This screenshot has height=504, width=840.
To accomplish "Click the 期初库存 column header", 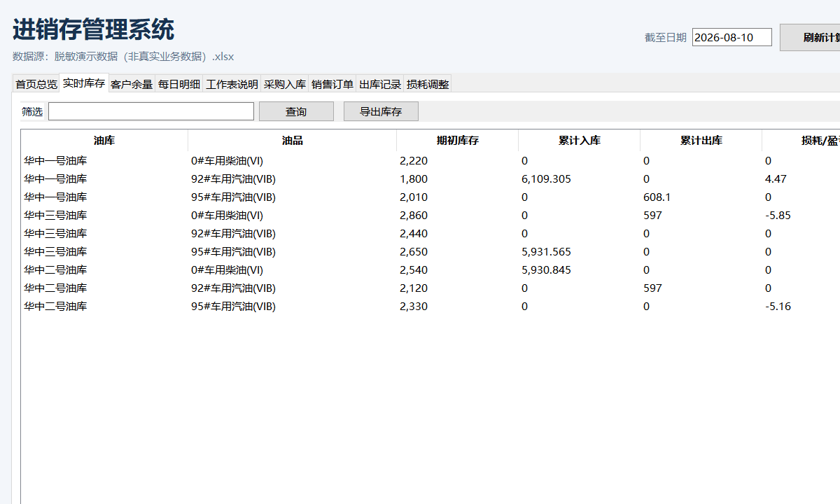I will click(x=458, y=141).
